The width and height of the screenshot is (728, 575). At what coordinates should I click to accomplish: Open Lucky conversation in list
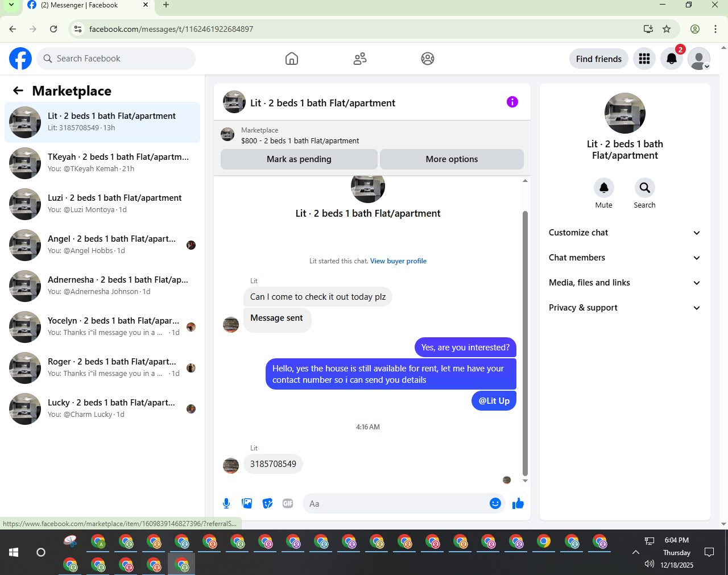pos(102,409)
